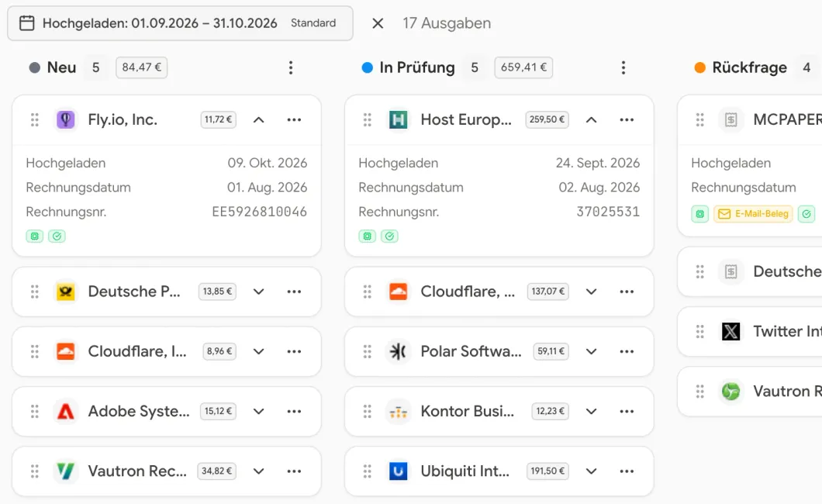Click the green Vautron logo in Rückfrage
This screenshot has height=504, width=822.
click(730, 392)
